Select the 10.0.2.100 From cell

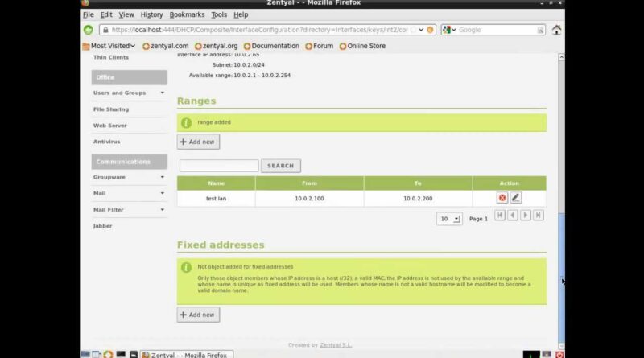pyautogui.click(x=309, y=198)
